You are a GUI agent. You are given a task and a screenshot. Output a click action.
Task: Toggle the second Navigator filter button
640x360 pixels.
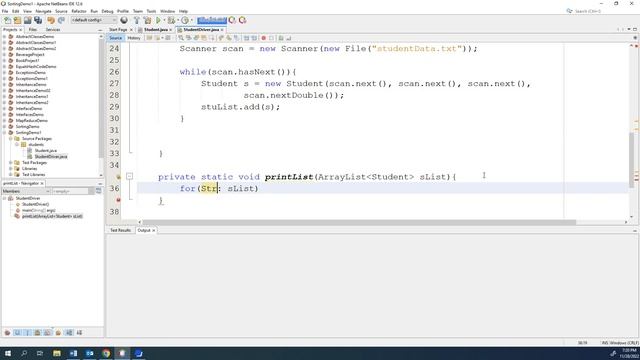(18, 333)
